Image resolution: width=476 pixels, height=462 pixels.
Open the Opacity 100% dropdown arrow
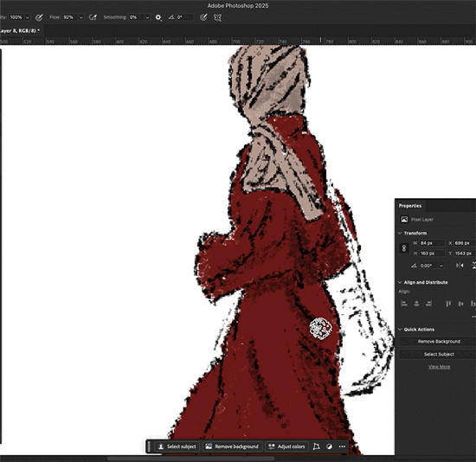(x=28, y=17)
